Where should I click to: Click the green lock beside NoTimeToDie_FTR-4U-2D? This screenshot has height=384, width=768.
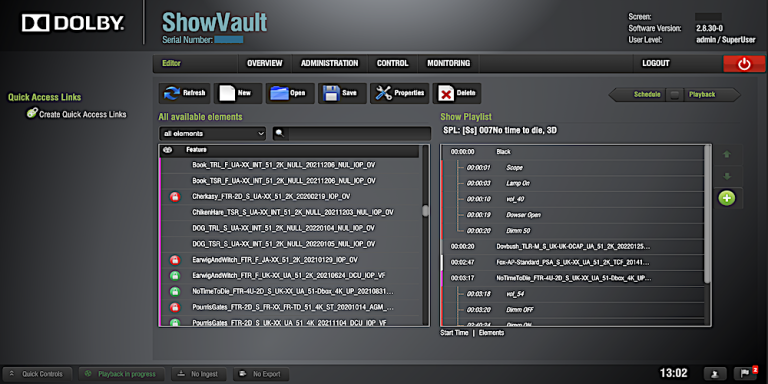[175, 291]
